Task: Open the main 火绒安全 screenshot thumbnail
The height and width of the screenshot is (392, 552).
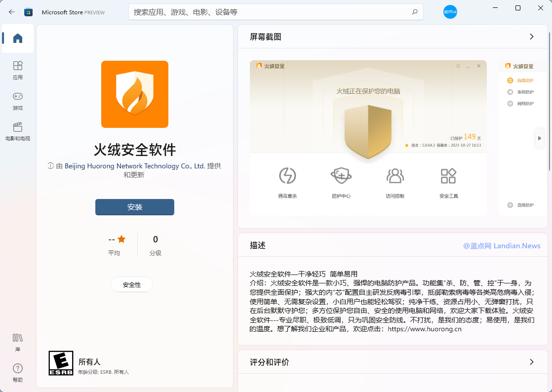Action: pyautogui.click(x=368, y=138)
